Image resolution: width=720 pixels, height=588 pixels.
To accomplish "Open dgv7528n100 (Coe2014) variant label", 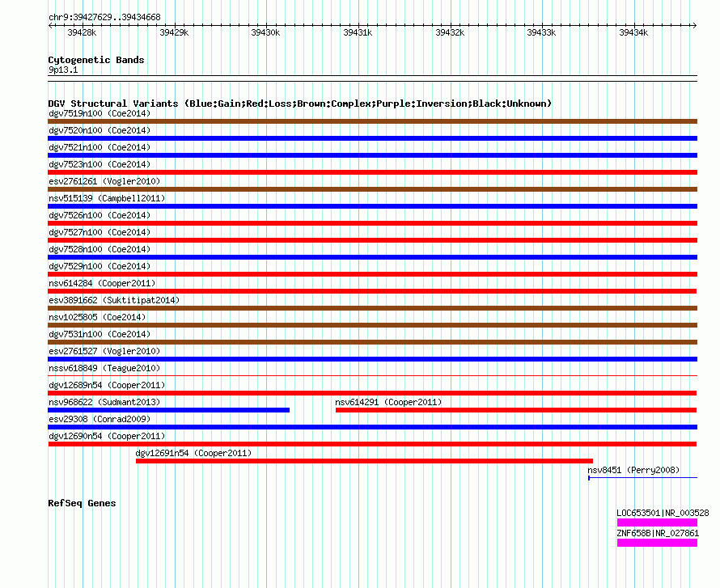I will tap(100, 249).
